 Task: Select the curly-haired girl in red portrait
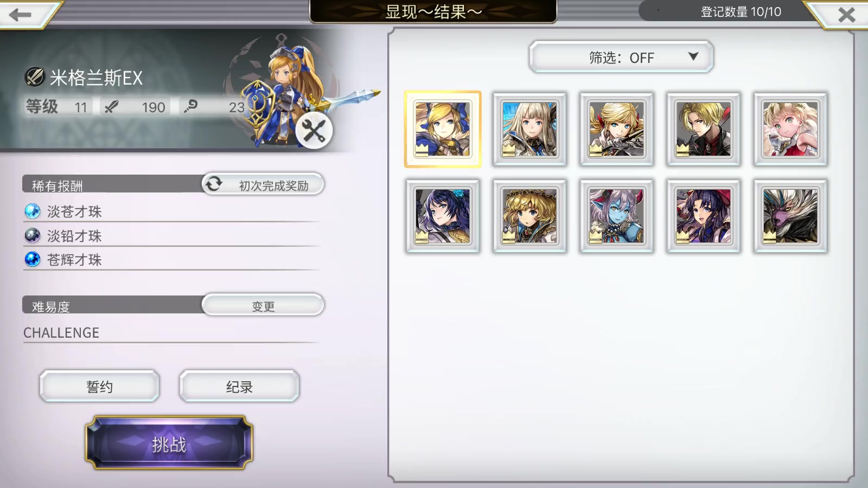tap(790, 129)
